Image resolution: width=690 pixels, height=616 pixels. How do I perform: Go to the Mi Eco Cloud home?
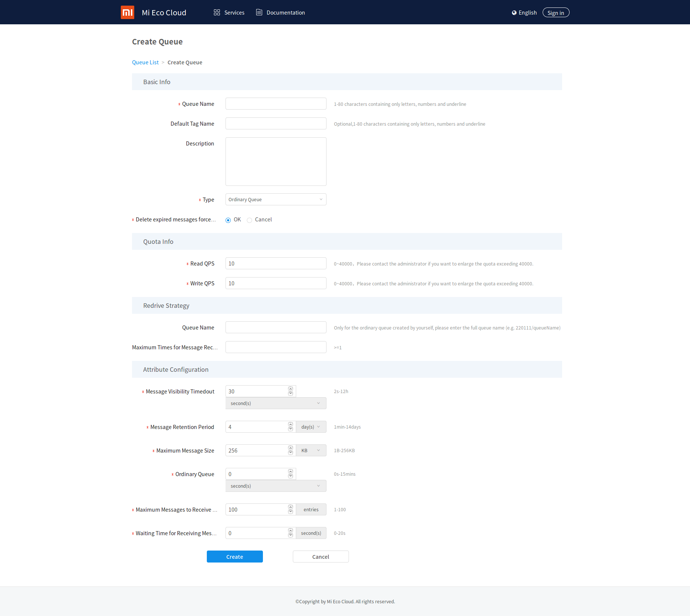pyautogui.click(x=164, y=13)
